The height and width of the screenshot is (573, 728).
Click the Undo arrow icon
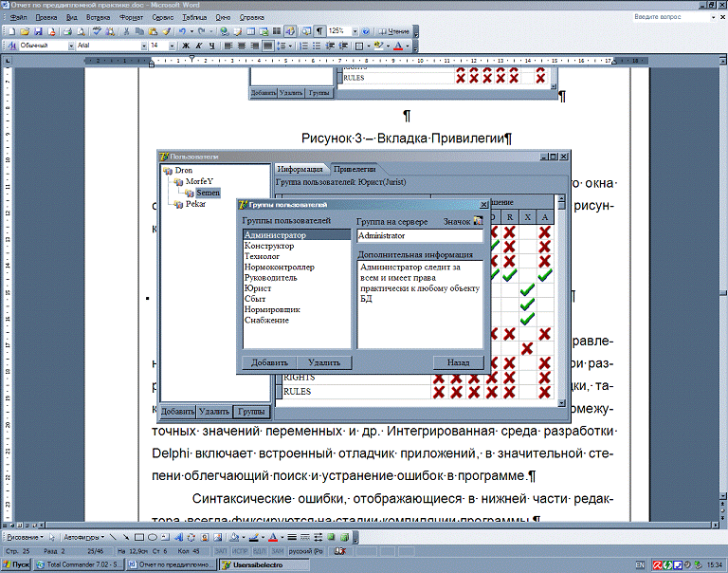180,31
